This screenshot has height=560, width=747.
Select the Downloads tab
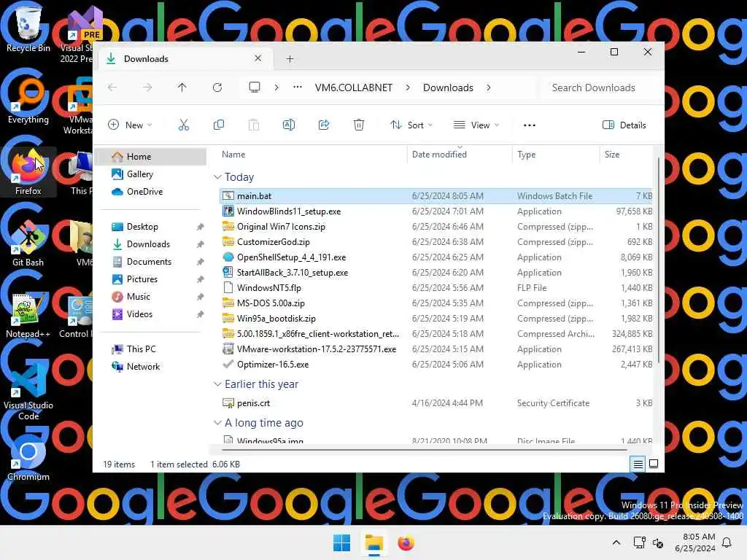click(x=186, y=59)
